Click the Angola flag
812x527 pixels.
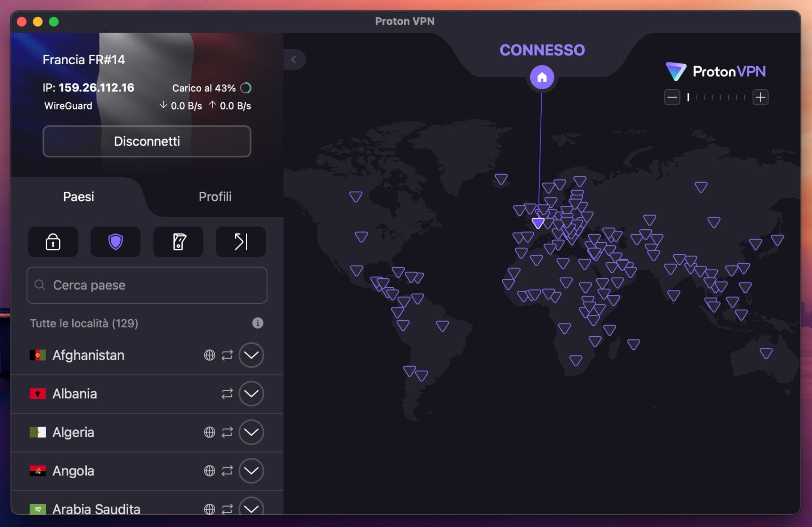(38, 471)
